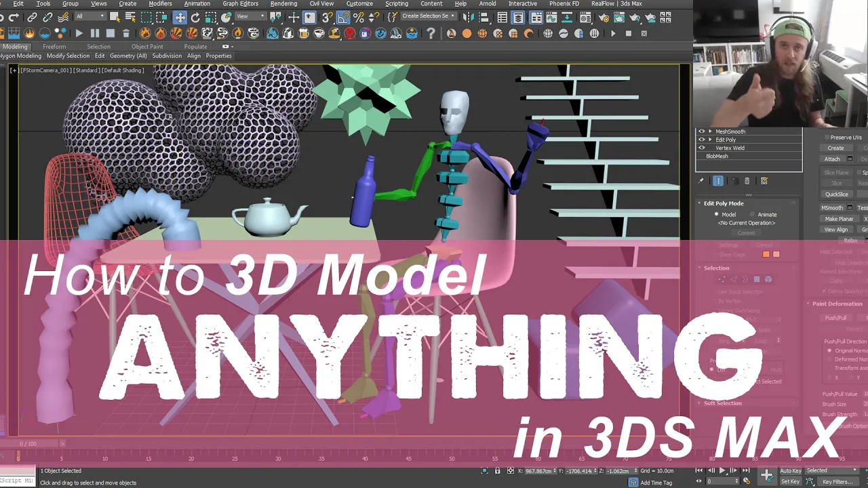The width and height of the screenshot is (868, 488).
Task: Expand the MeshSmooth modifier arrow
Action: pos(710,131)
